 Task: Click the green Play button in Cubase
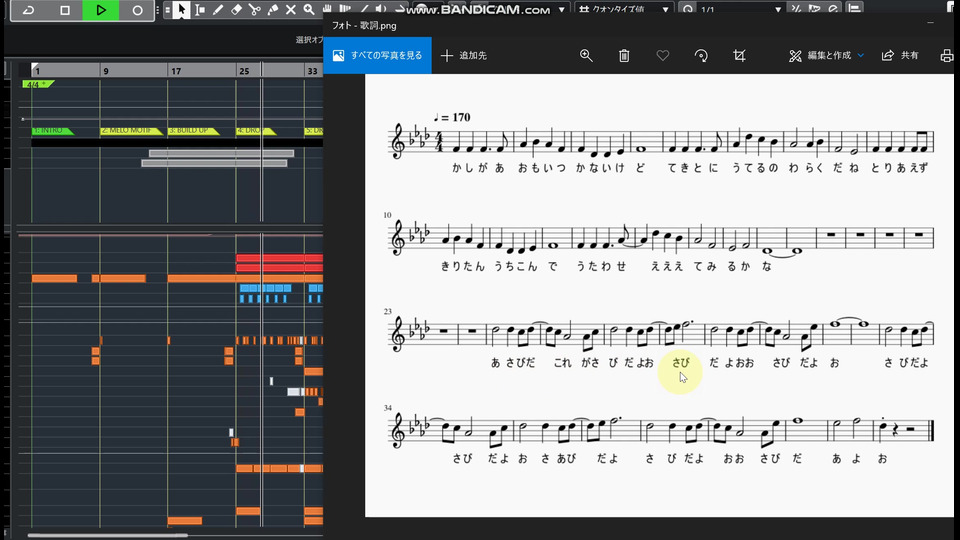(101, 10)
